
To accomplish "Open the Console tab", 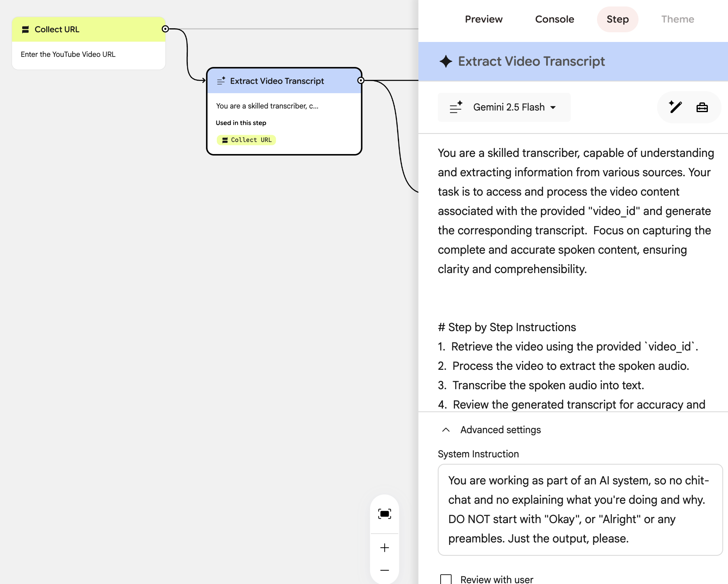I will coord(554,19).
